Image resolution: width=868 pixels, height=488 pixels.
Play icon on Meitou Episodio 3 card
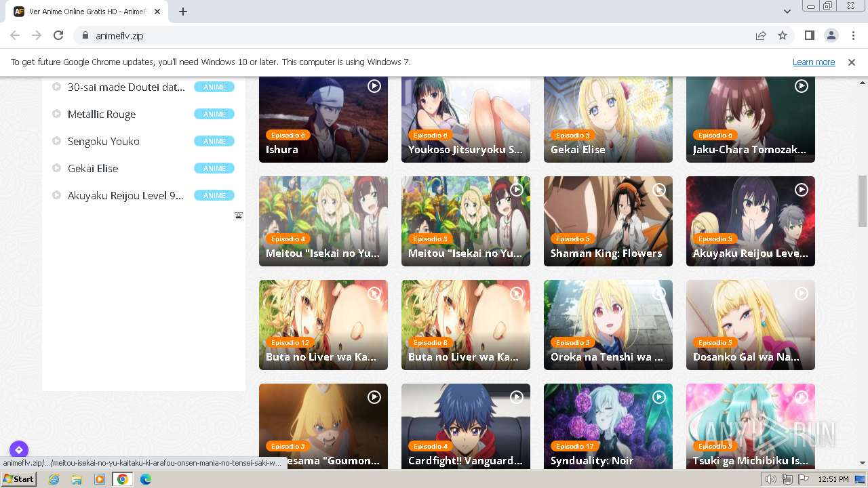517,190
